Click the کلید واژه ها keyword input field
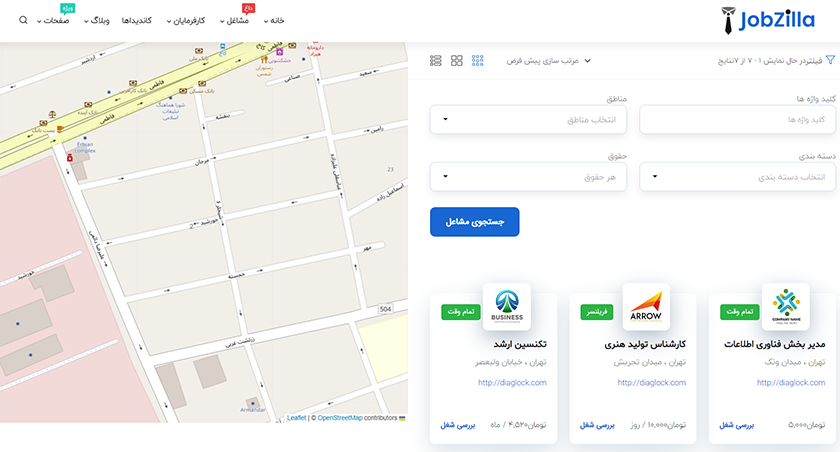The height and width of the screenshot is (452, 840). [737, 120]
